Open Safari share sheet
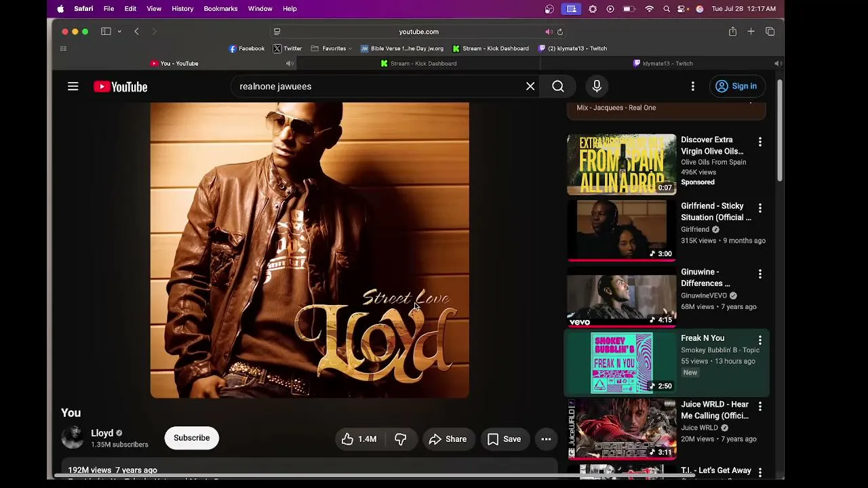The image size is (868, 488). point(732,31)
